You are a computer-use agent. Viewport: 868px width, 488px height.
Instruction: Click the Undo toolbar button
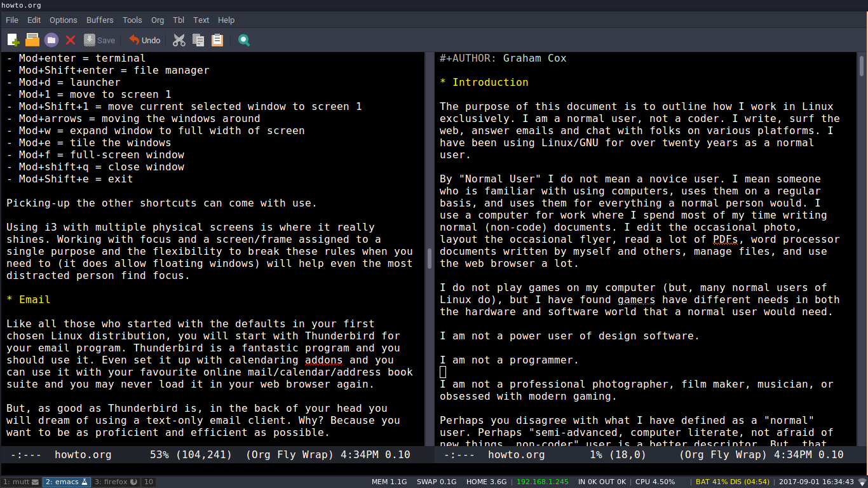[145, 40]
